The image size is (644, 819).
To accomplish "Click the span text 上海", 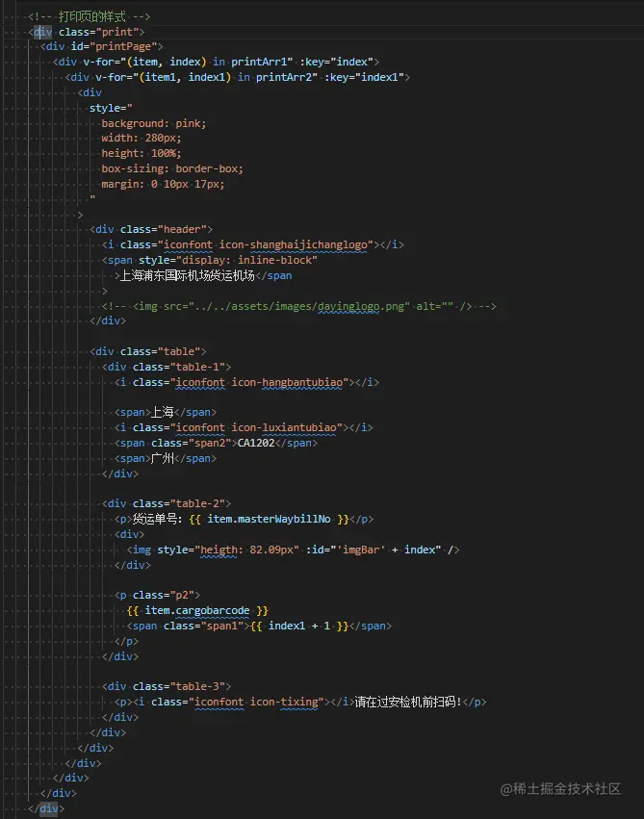I will (x=163, y=412).
